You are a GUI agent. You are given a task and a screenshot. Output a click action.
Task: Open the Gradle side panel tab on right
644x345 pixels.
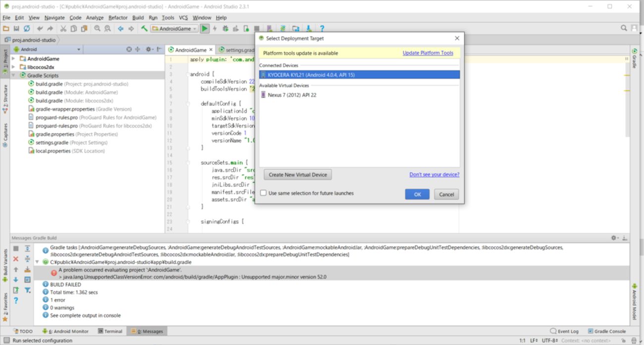tap(634, 57)
